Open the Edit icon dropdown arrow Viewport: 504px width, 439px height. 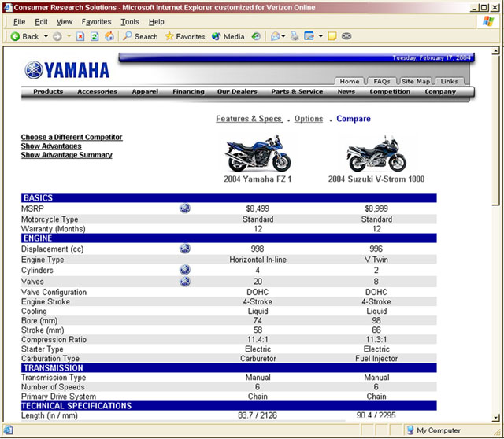point(321,36)
